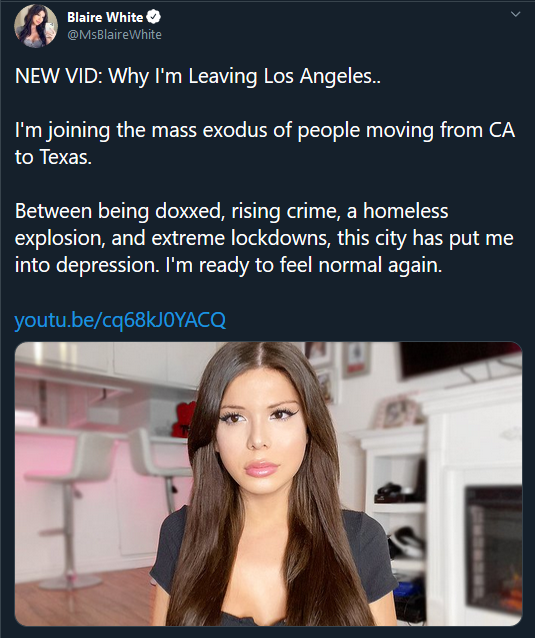
Task: Select the "joining the mass exodus" paragraph
Action: pos(265,144)
